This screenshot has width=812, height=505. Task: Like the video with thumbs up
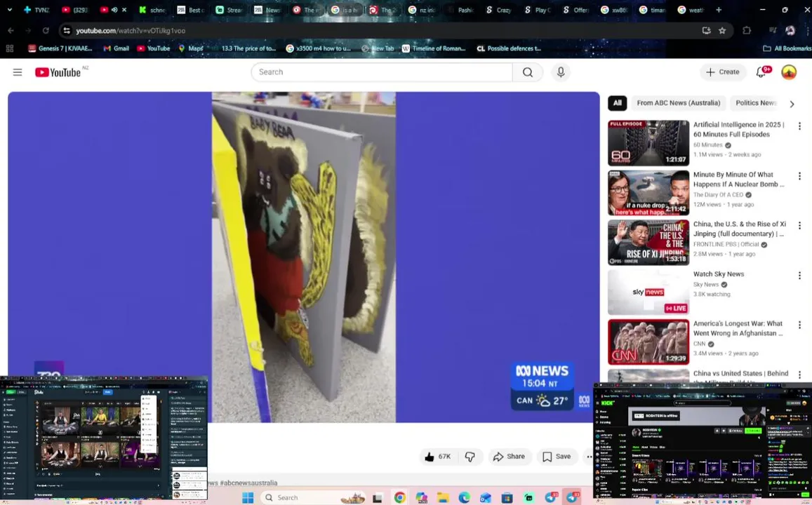(438, 457)
